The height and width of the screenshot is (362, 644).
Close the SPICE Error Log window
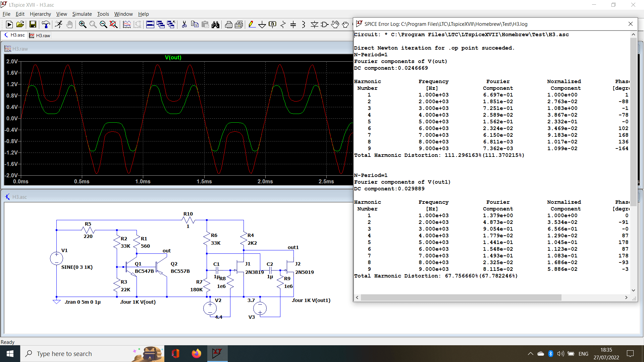pos(630,24)
